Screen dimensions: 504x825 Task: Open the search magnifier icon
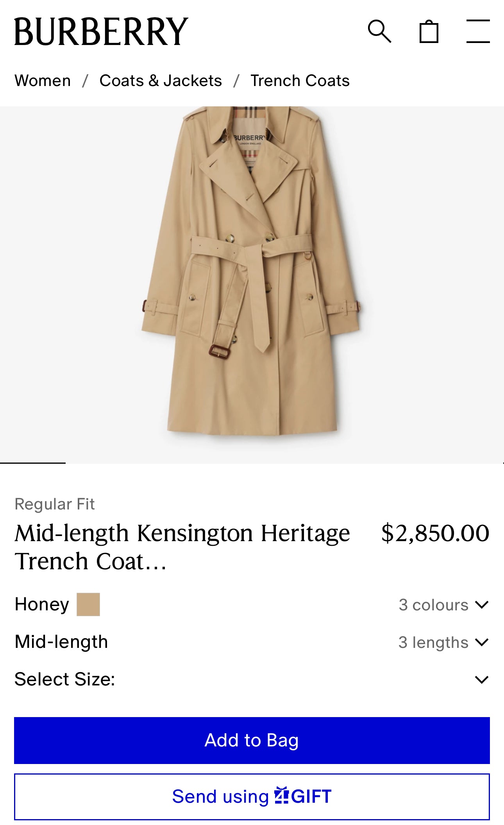(379, 31)
